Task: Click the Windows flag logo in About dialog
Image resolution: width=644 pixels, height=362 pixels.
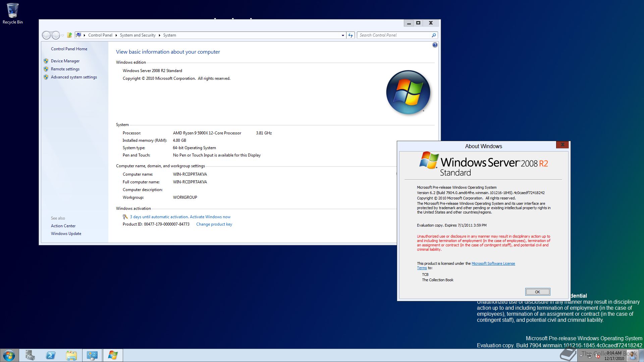Action: (x=429, y=160)
